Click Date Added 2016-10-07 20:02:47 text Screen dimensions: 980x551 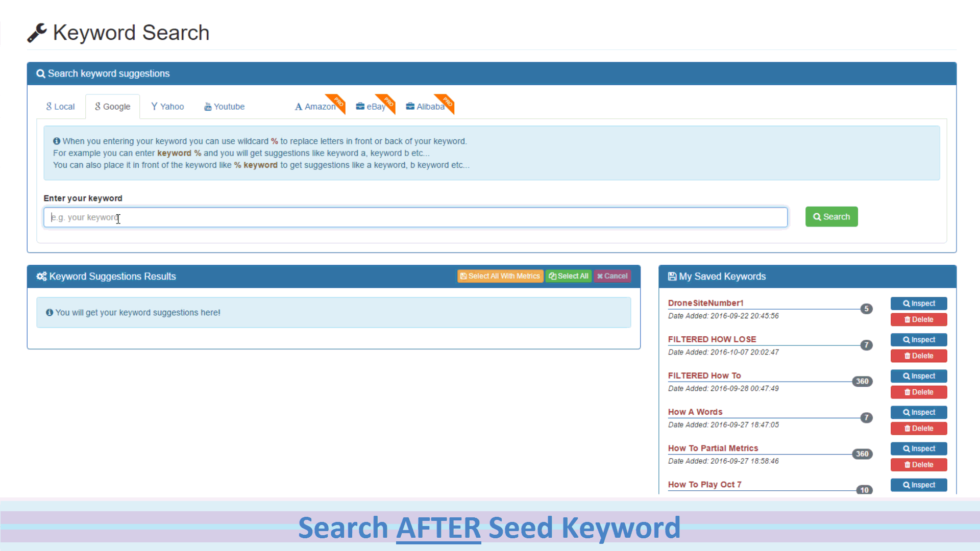pos(723,352)
